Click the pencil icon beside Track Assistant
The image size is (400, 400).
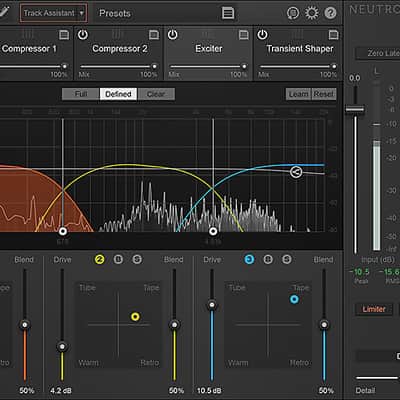(x=5, y=12)
